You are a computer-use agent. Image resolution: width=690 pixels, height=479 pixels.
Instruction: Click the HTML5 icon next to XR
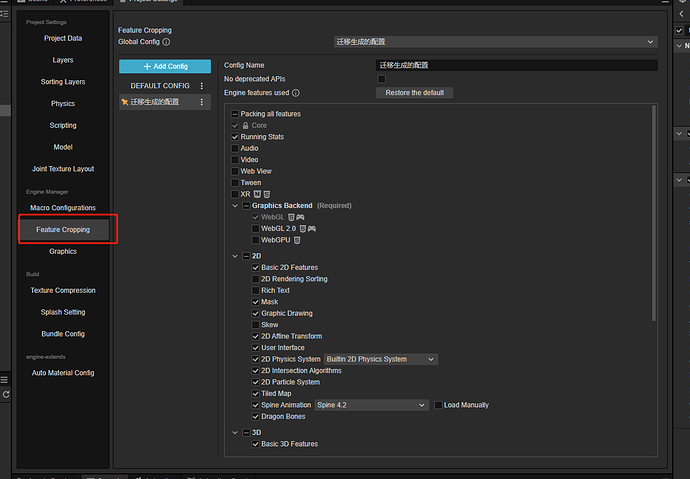click(267, 194)
